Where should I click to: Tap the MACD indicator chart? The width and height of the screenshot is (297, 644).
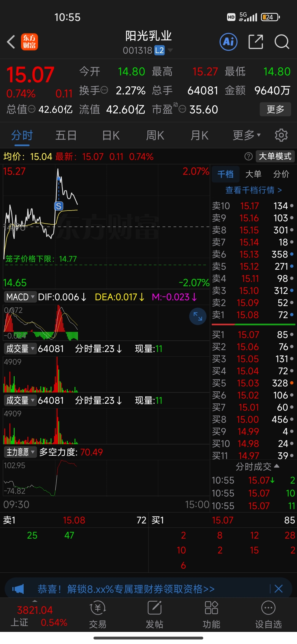coord(106,323)
